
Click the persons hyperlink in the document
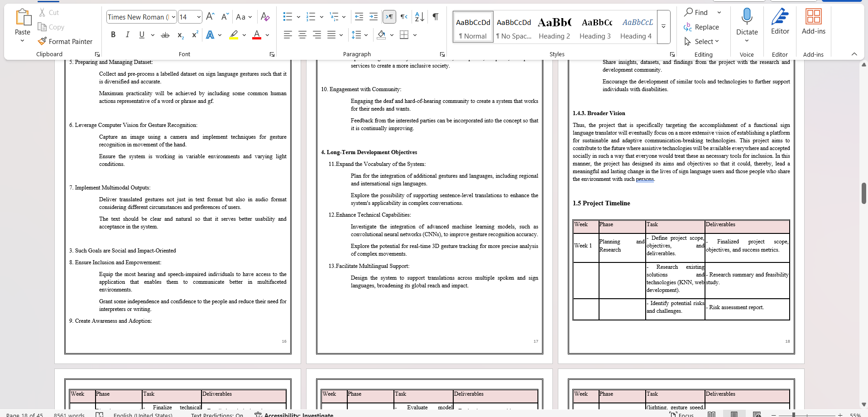point(645,179)
